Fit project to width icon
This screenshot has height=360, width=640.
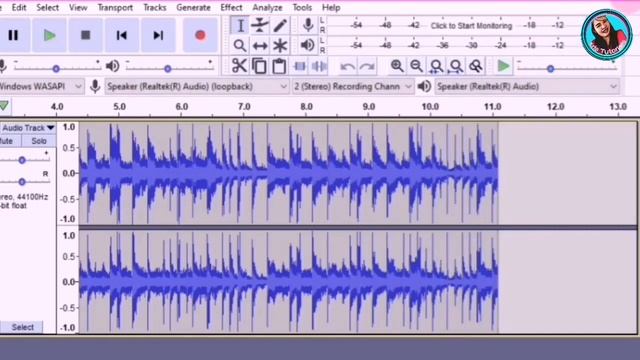(x=456, y=66)
